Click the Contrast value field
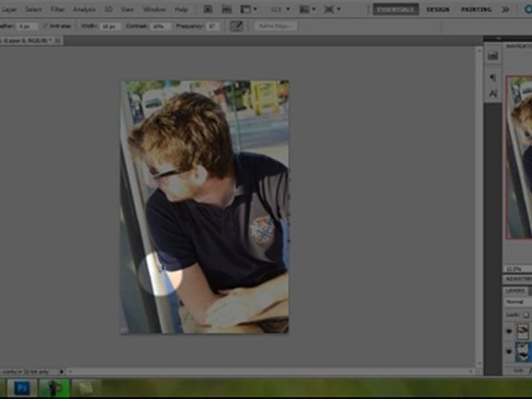 (161, 26)
